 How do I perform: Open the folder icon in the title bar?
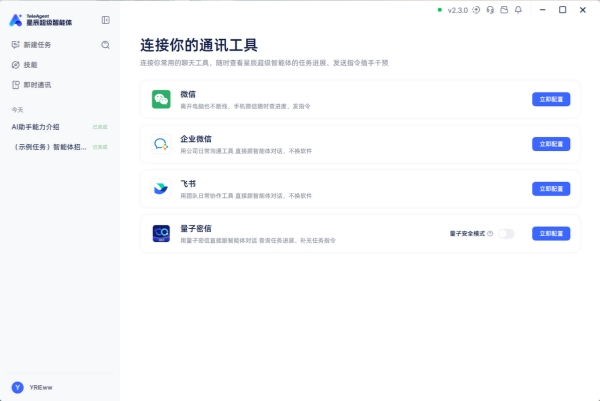(504, 10)
